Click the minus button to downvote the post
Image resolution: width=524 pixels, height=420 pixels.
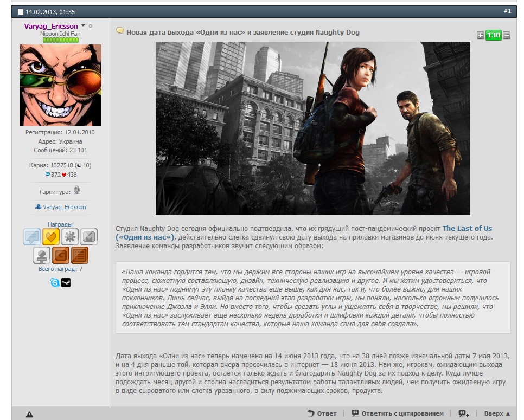tap(507, 36)
